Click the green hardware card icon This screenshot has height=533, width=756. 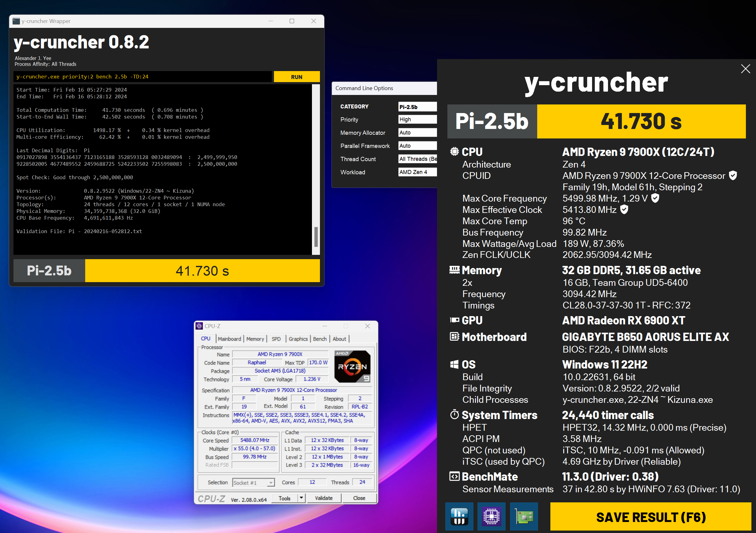pyautogui.click(x=524, y=516)
